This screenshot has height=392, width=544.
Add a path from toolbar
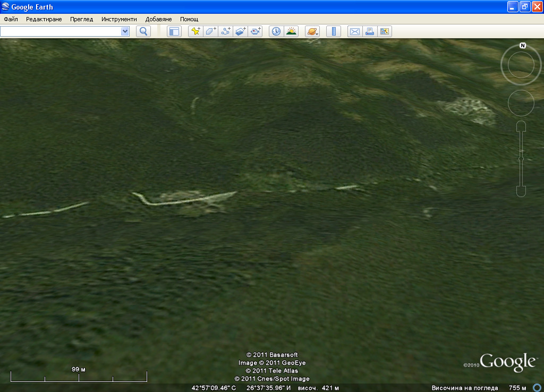pyautogui.click(x=225, y=31)
